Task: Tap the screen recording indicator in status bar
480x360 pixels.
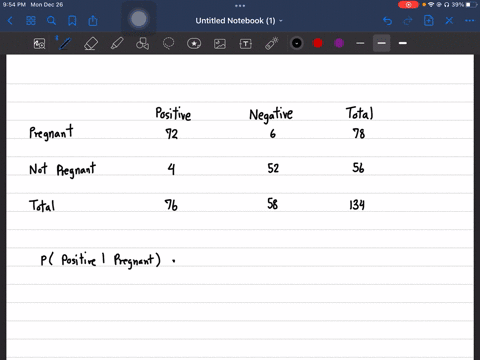Action: [408, 5]
